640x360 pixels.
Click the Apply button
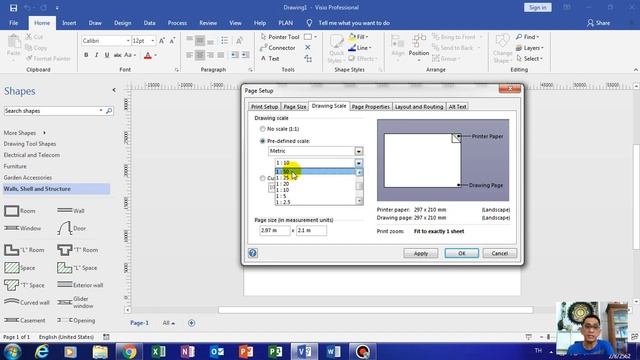point(421,253)
